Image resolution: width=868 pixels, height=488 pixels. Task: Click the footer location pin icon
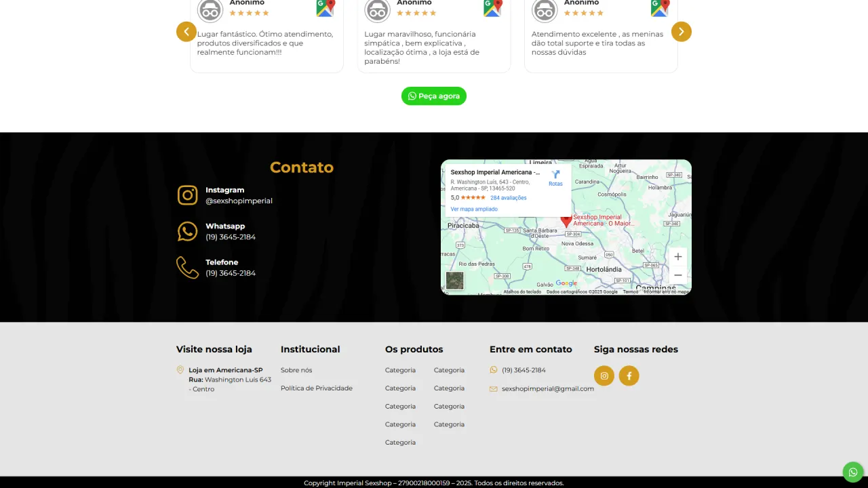(180, 370)
